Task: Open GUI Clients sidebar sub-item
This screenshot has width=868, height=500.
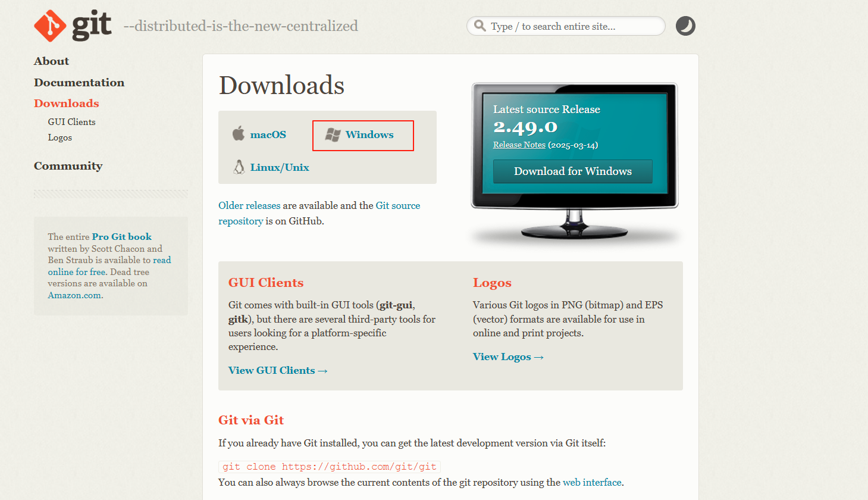Action: pos(71,122)
